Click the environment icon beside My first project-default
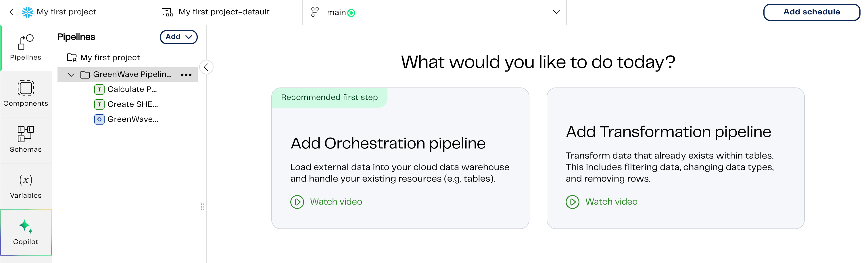 click(x=168, y=12)
